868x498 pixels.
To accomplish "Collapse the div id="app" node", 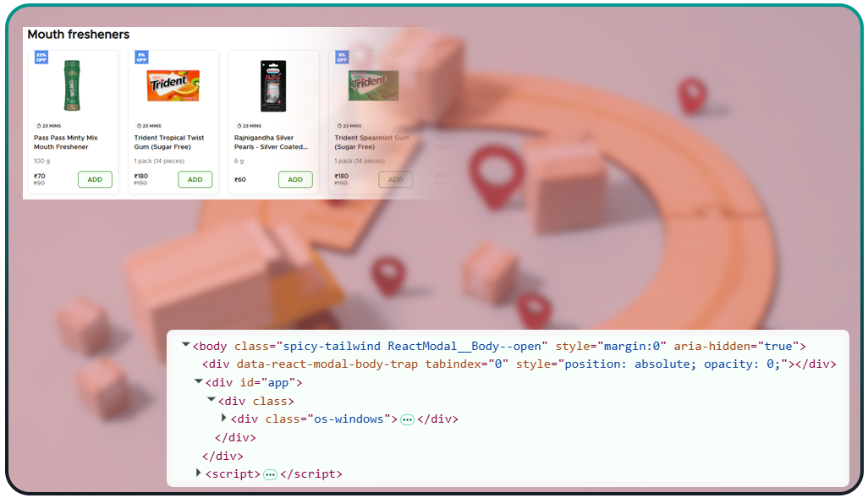I will point(196,382).
